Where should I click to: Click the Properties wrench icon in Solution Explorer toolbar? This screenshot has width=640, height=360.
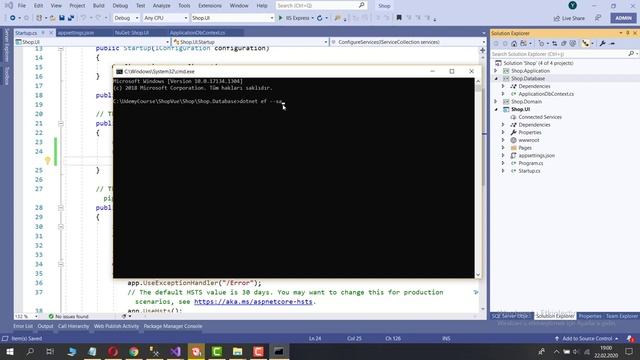pyautogui.click(x=603, y=44)
